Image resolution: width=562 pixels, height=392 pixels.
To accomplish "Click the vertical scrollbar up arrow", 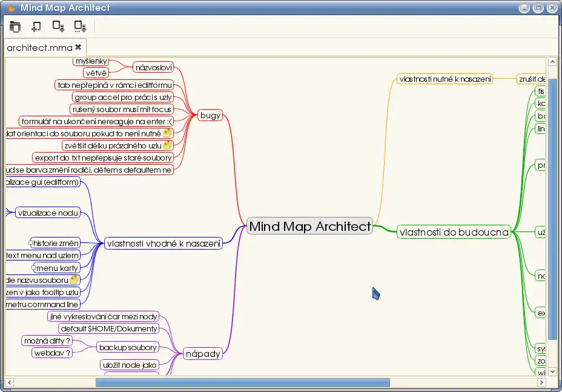I will (552, 62).
